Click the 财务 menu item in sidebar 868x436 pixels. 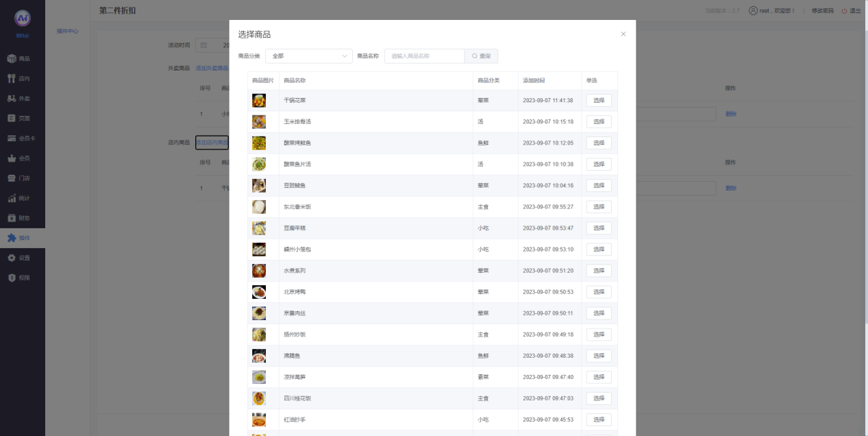(23, 218)
